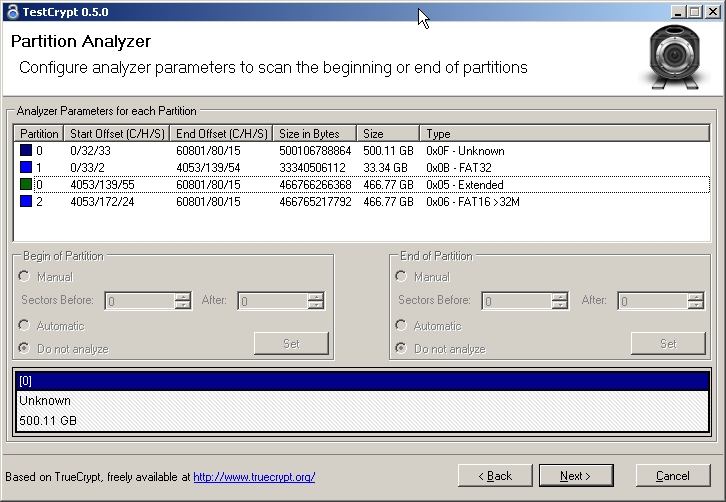Sort by Size column header

point(388,134)
